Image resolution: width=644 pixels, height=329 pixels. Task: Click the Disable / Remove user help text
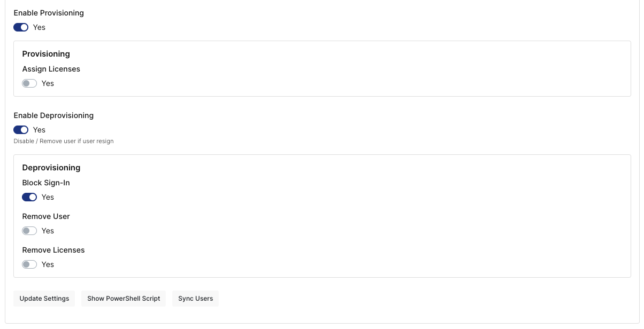[x=64, y=142]
